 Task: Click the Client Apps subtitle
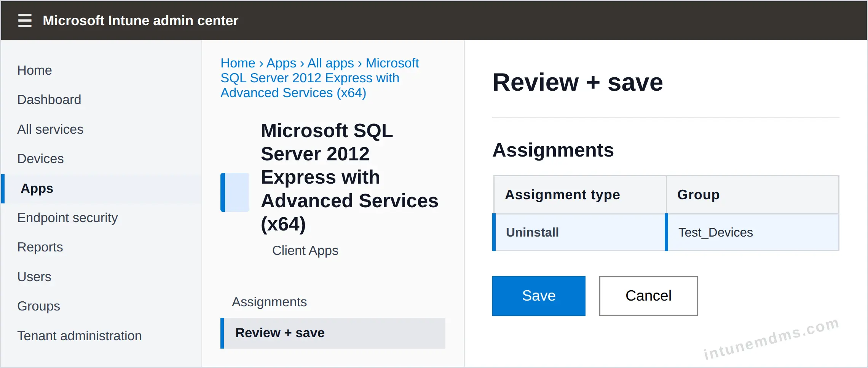tap(305, 250)
